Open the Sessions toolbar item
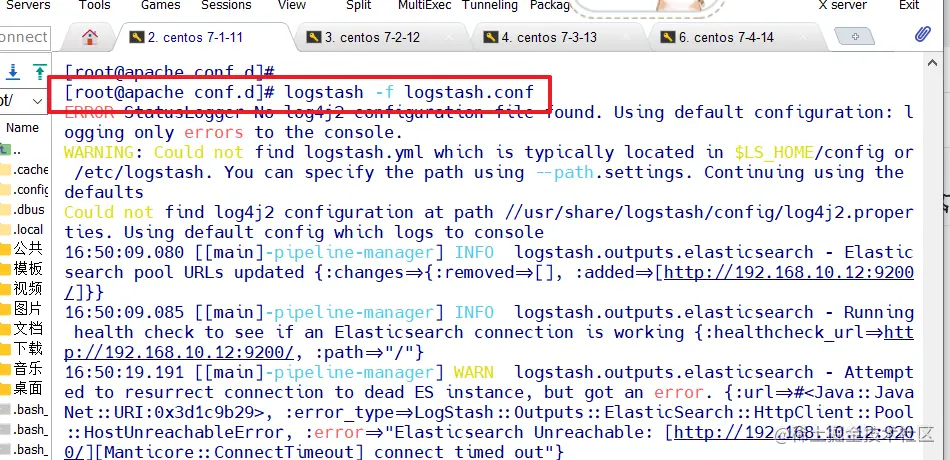Image resolution: width=950 pixels, height=460 pixels. 227,5
